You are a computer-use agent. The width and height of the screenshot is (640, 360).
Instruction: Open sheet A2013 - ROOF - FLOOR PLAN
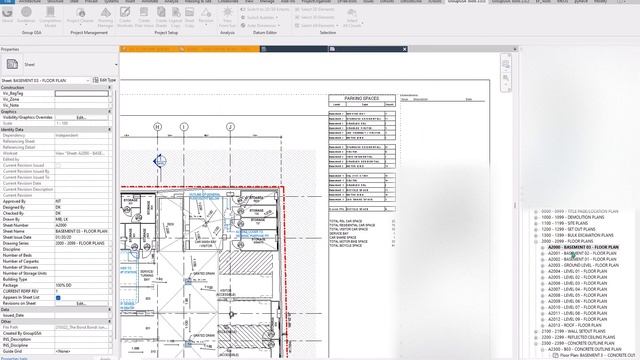pos(574,325)
